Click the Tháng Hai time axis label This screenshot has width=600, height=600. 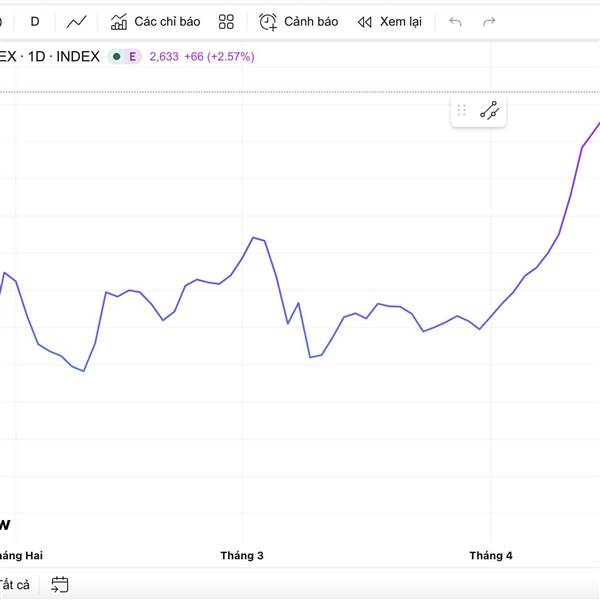point(21,555)
